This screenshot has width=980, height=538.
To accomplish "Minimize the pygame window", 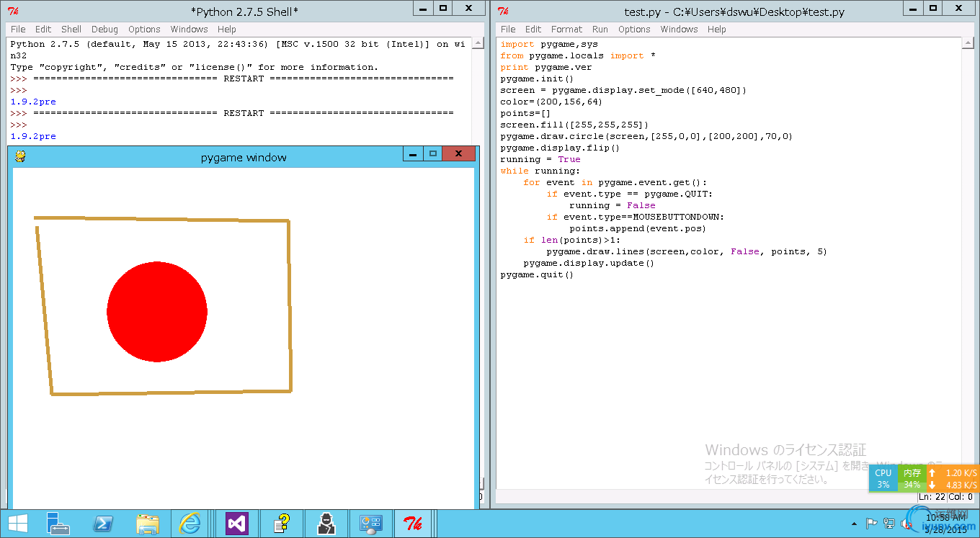I will [x=413, y=154].
